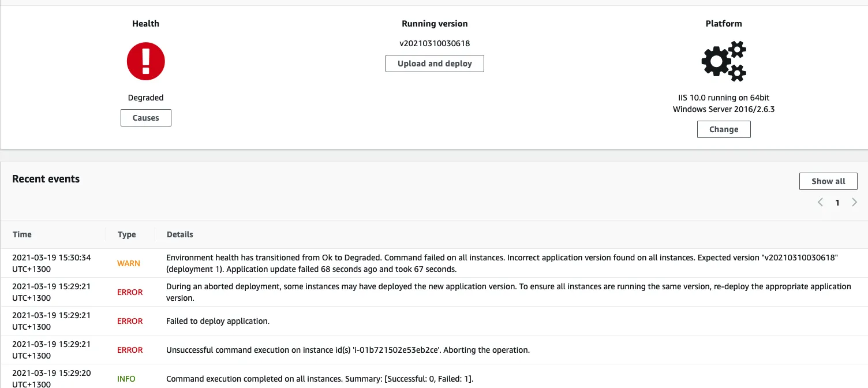Select the WARN event row

pos(434,263)
